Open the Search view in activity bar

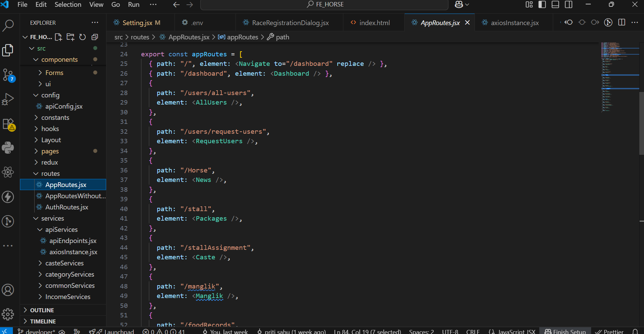click(x=8, y=25)
